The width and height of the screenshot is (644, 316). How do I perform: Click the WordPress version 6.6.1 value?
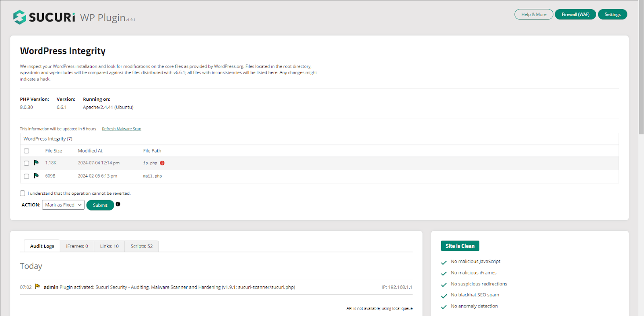[x=62, y=107]
